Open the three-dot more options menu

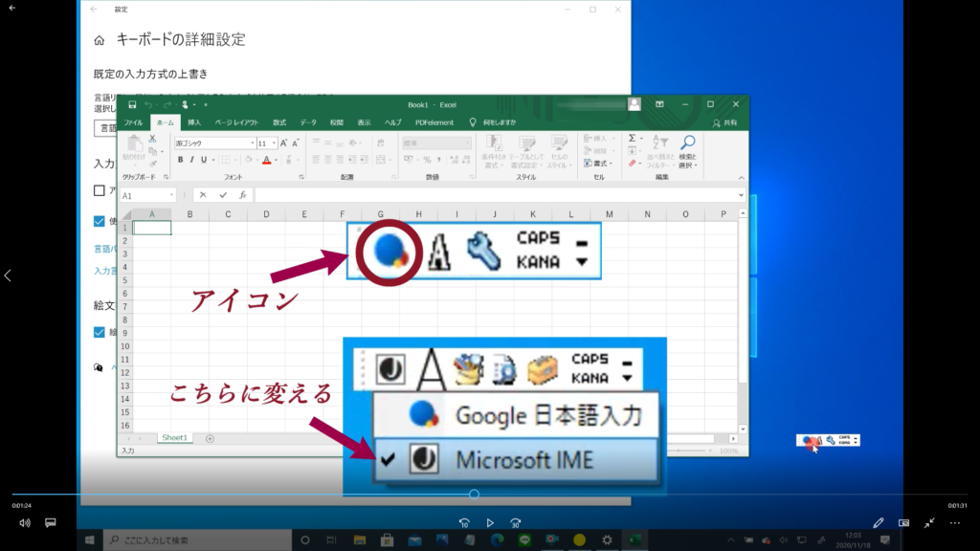954,523
